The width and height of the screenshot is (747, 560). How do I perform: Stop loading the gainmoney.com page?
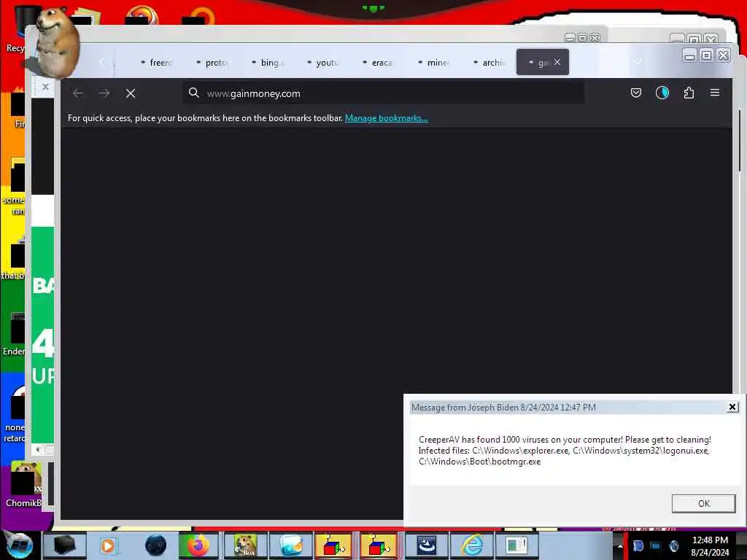click(x=131, y=93)
